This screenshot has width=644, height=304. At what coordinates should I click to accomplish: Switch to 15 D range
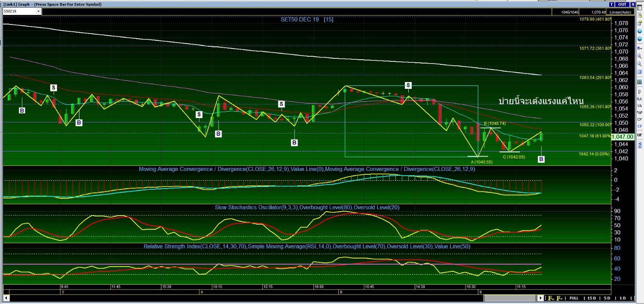coord(592,298)
